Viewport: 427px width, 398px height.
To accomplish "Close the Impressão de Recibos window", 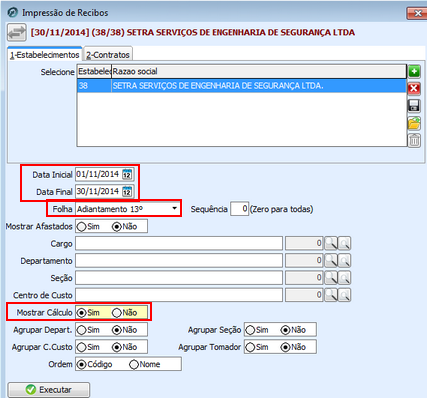I will point(416,13).
